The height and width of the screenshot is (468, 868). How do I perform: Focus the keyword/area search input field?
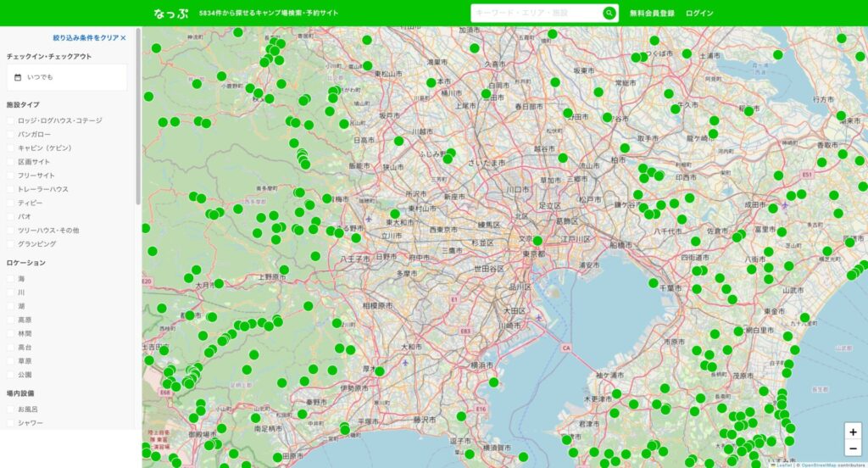tap(536, 14)
